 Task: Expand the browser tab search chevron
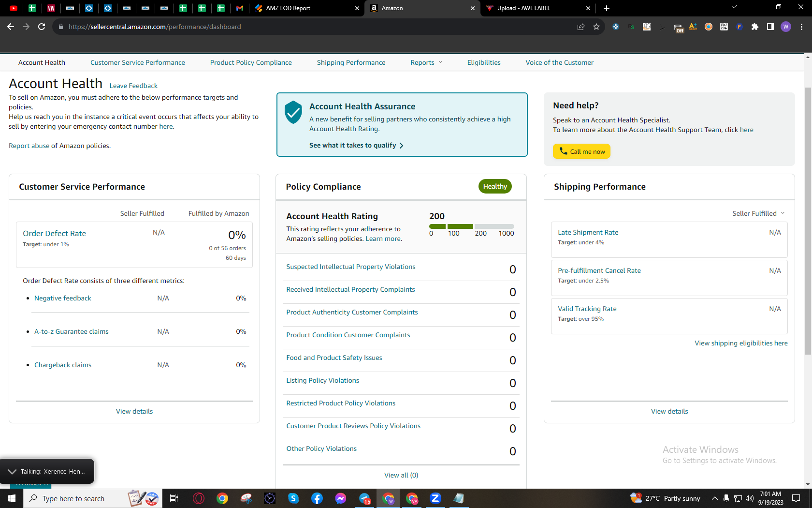click(x=734, y=7)
